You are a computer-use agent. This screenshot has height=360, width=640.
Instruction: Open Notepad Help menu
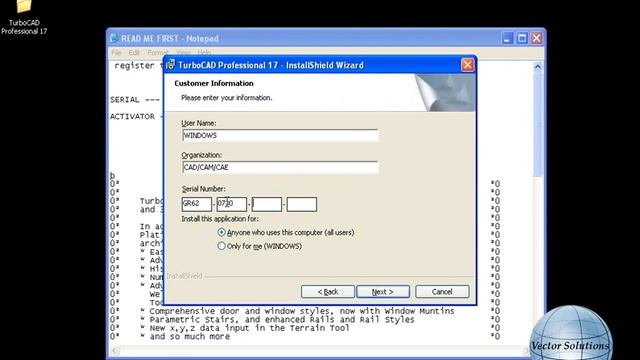tap(204, 53)
